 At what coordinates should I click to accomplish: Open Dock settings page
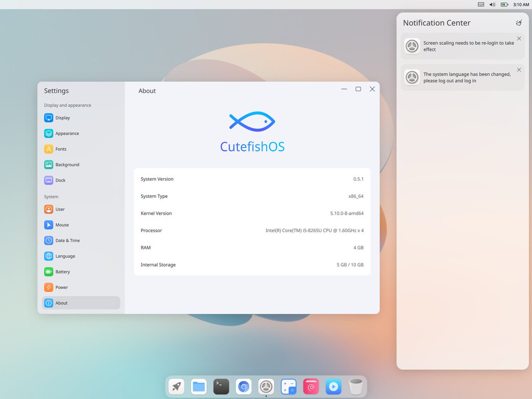(81, 180)
